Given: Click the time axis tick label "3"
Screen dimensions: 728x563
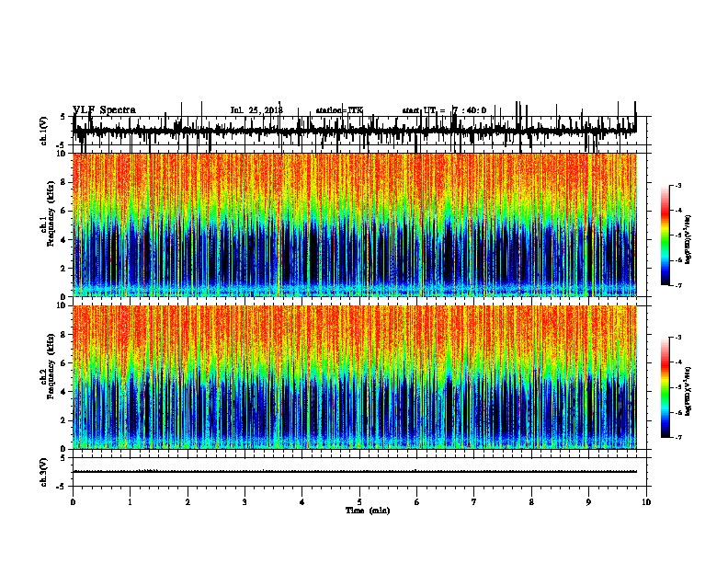Looking at the screenshot, I should pos(245,502).
